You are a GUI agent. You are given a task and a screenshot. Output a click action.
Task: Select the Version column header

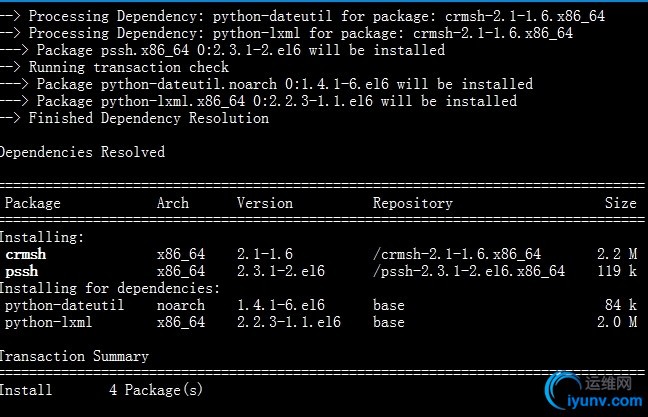coord(265,203)
